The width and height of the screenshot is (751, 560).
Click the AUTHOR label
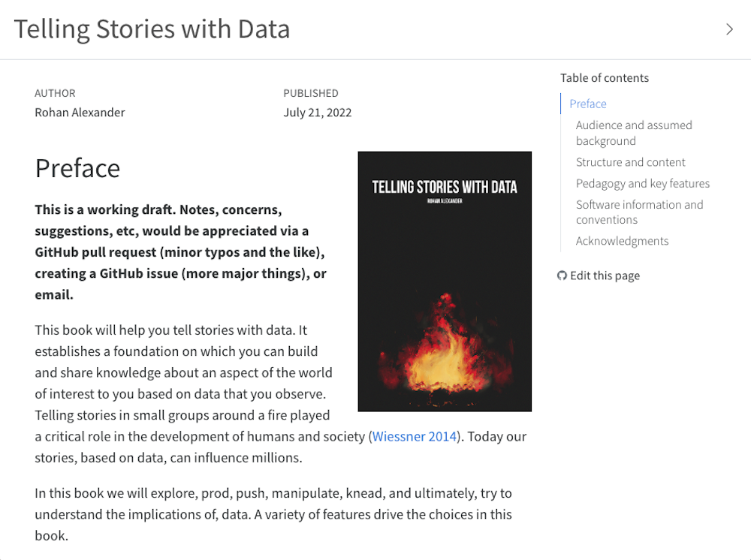(x=55, y=93)
